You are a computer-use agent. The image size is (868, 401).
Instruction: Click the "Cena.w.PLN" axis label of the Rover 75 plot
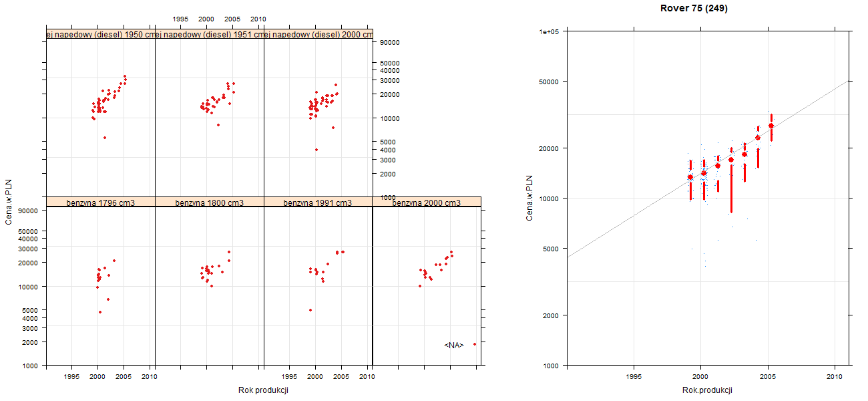click(529, 198)
